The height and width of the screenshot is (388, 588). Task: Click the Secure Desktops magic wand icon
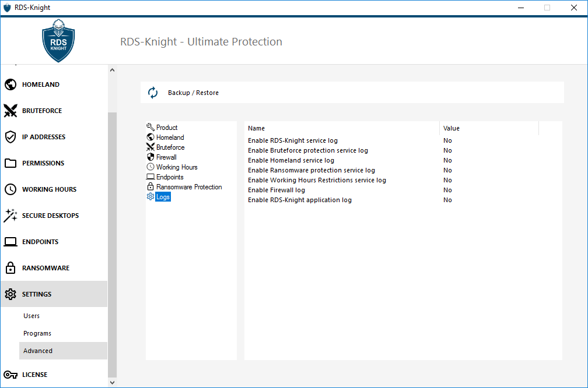coord(10,216)
